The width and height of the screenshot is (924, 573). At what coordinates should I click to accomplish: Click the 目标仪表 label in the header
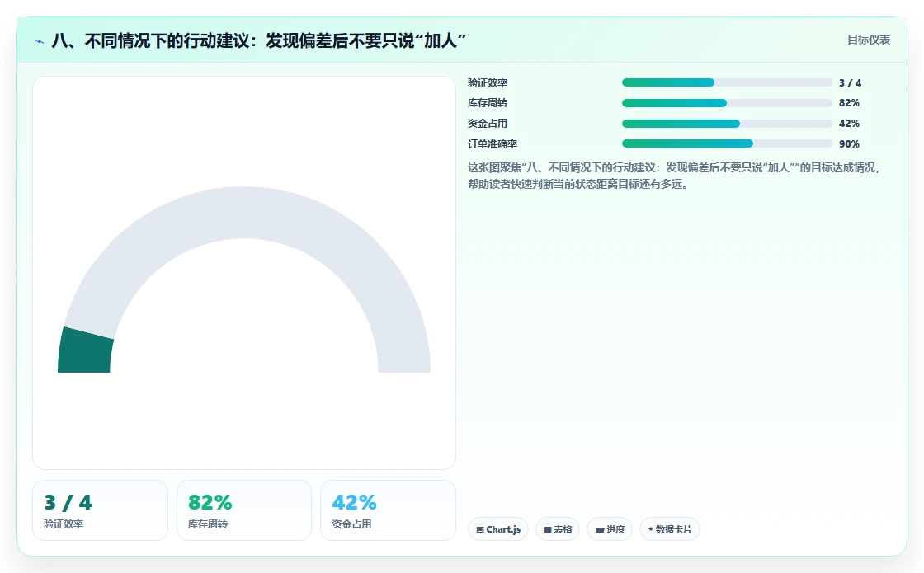point(869,40)
